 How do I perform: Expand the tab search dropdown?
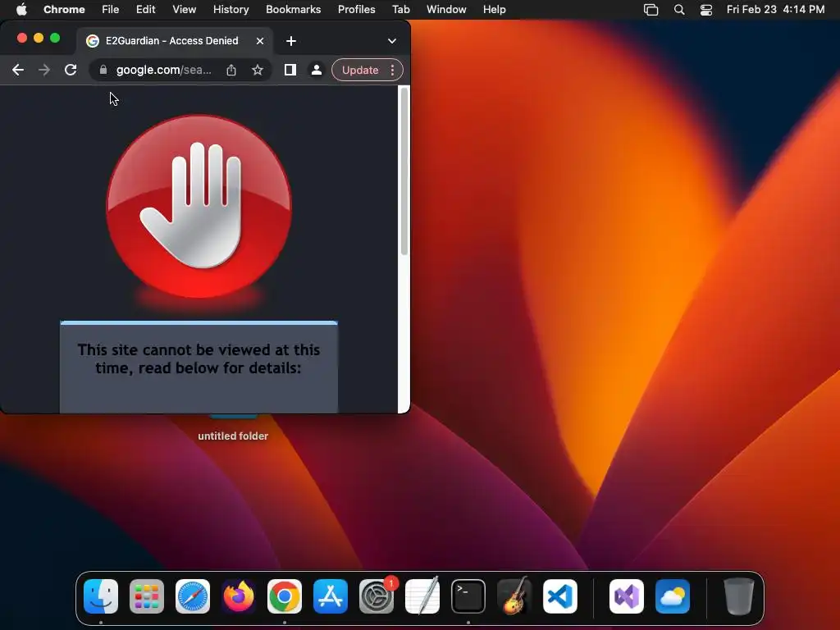(x=392, y=41)
